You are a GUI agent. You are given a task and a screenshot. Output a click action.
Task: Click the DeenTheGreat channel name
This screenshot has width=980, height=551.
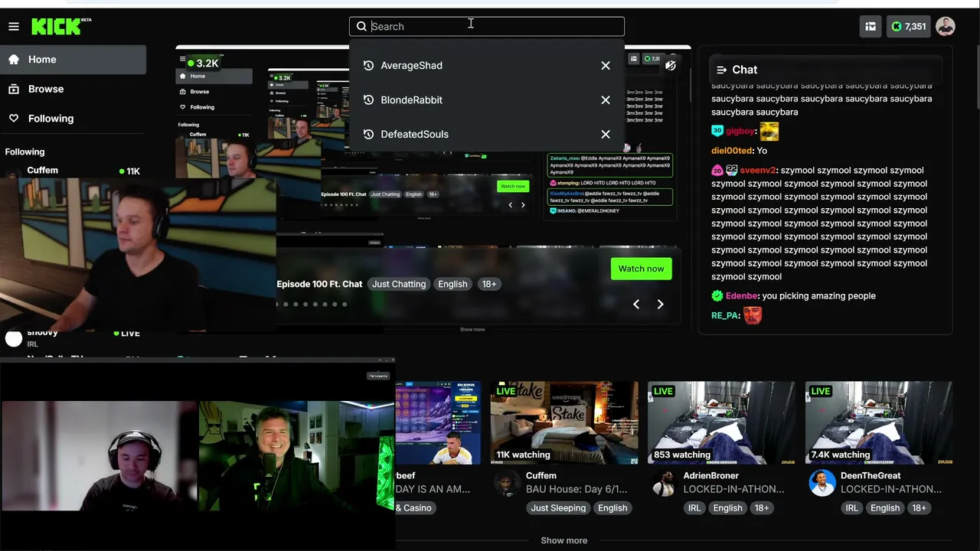(x=871, y=476)
